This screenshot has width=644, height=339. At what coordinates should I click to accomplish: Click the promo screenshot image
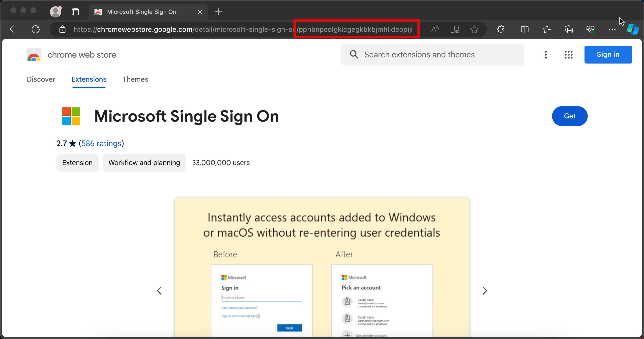(x=322, y=267)
